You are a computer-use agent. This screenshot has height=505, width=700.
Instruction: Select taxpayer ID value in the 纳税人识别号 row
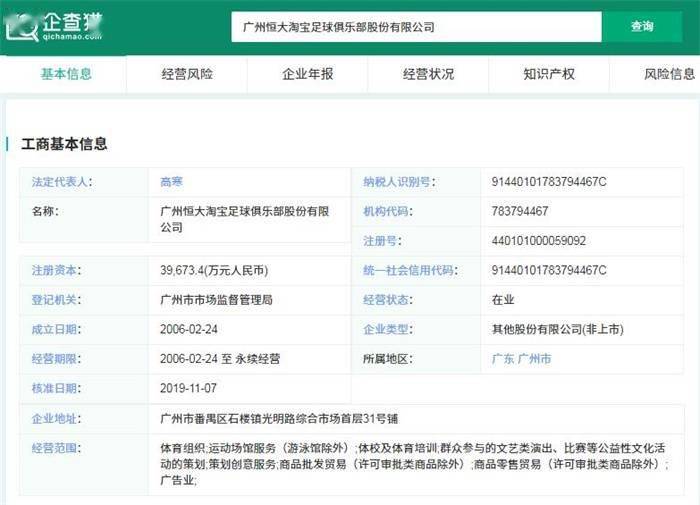(x=549, y=182)
